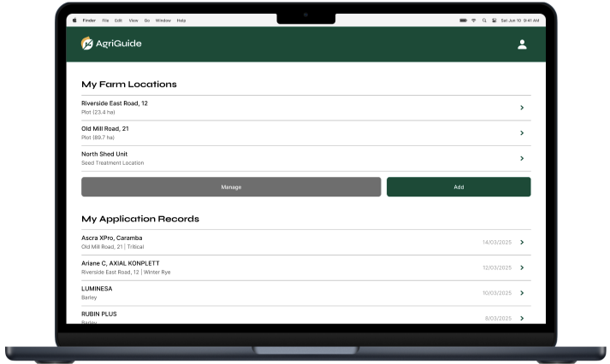Click the AgriGuide leaf logo icon

pyautogui.click(x=86, y=44)
